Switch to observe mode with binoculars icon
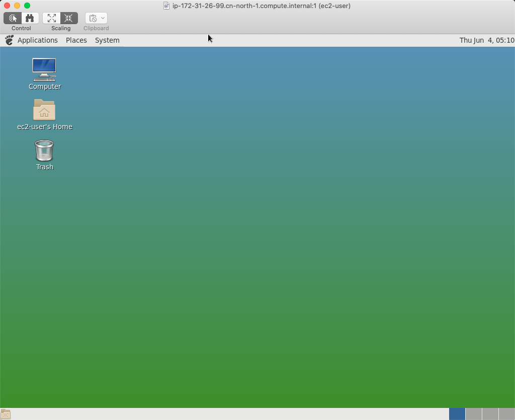Viewport: 515px width, 420px height. (30, 18)
